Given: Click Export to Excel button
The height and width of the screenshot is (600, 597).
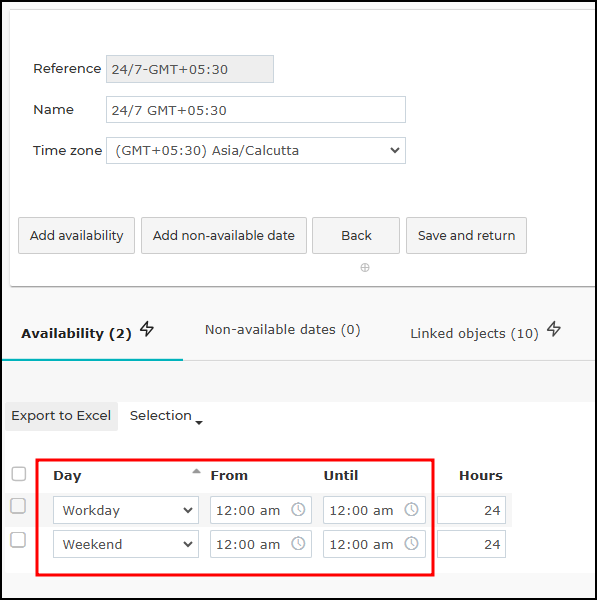Looking at the screenshot, I should tap(61, 416).
